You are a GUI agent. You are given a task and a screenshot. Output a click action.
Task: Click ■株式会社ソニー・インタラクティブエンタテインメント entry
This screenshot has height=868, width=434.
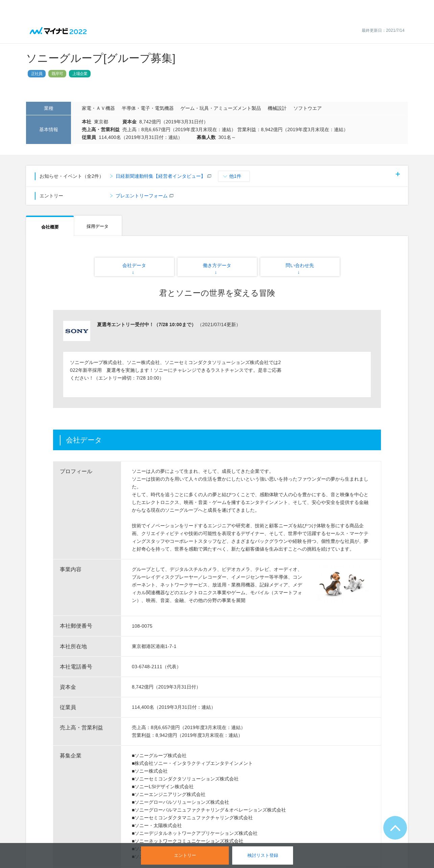(x=192, y=763)
